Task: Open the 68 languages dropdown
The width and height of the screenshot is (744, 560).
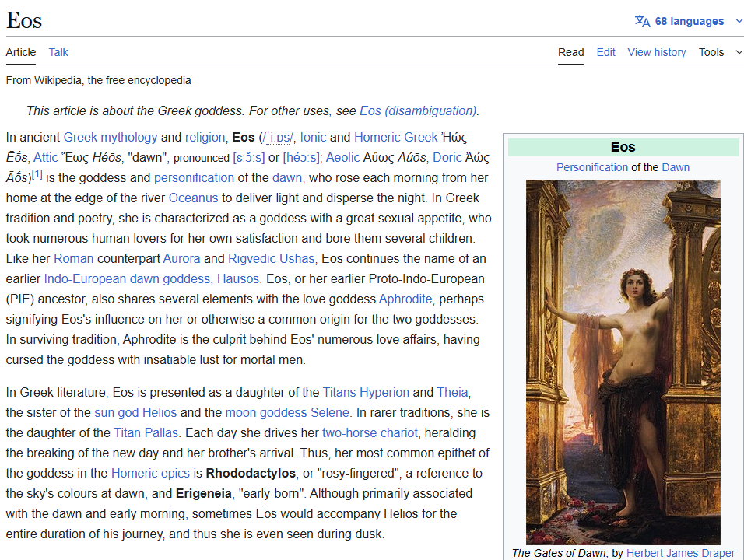Action: [690, 21]
